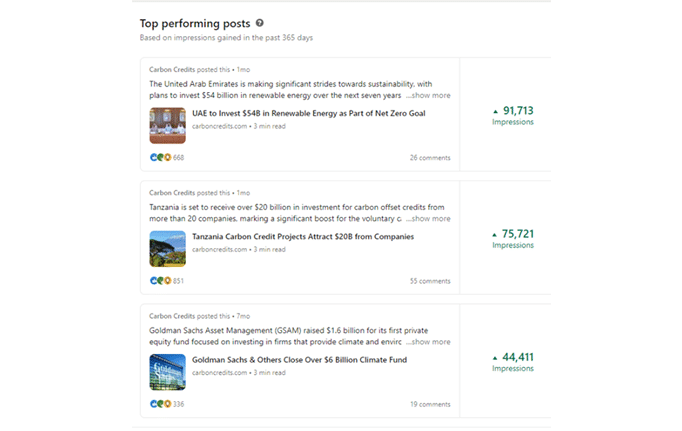Click reaction icons on Tanzania post

(x=161, y=281)
